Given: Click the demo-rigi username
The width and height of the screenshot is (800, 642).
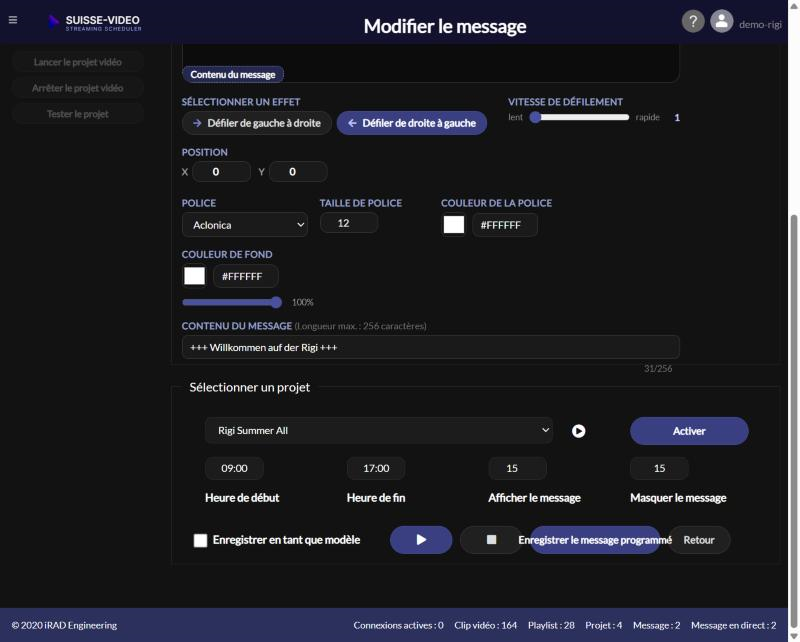Looking at the screenshot, I should click(760, 24).
